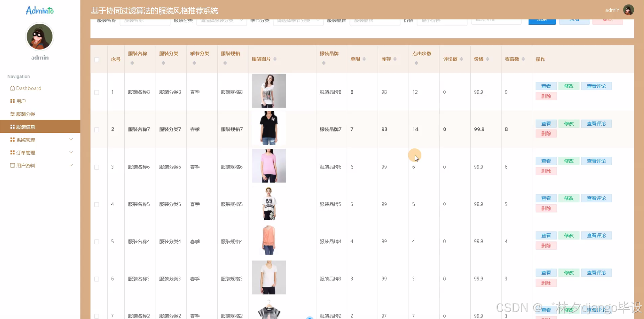The height and width of the screenshot is (319, 644).
Task: Click 查看评论 button for 服装名称5
Action: pyautogui.click(x=596, y=198)
